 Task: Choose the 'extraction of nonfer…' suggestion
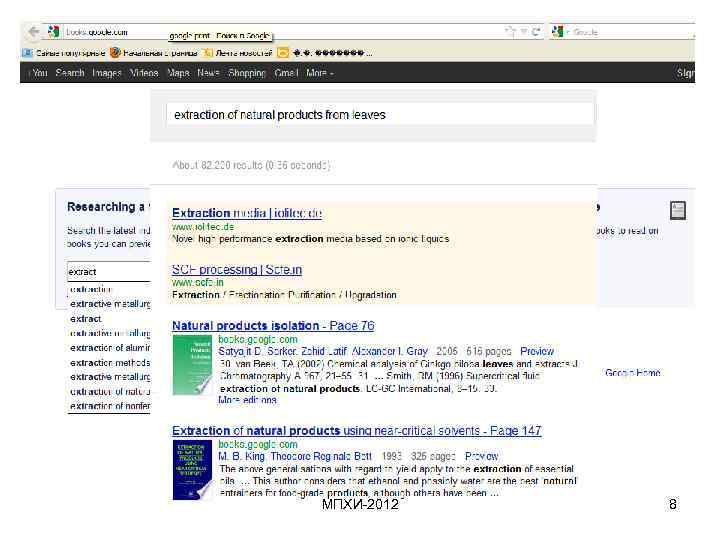coord(110,406)
